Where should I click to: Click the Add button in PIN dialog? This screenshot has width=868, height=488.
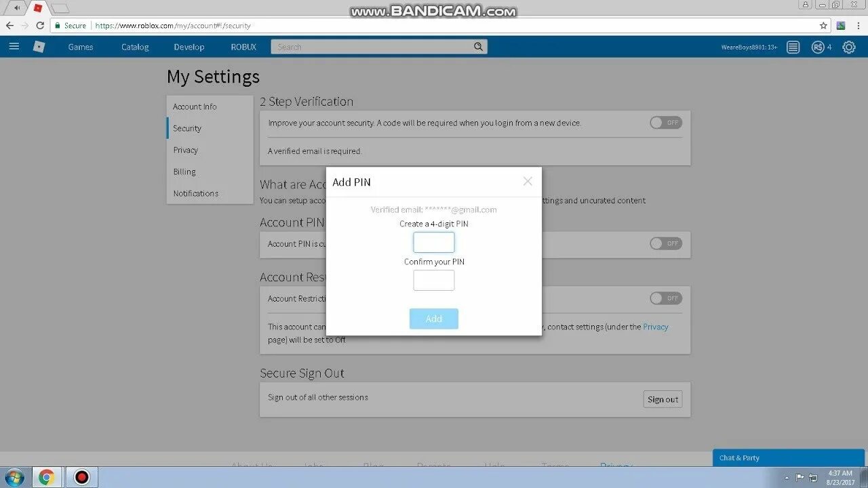[x=434, y=319]
